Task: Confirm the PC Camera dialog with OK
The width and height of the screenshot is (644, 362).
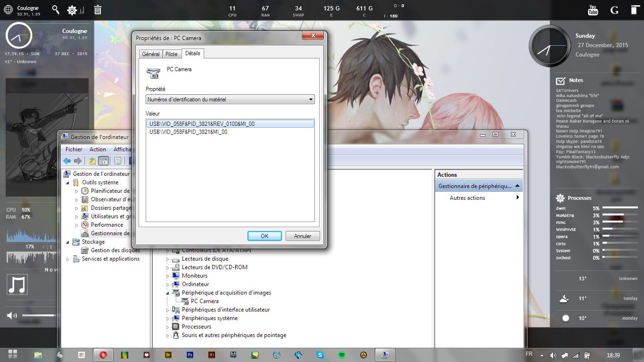Action: pyautogui.click(x=264, y=236)
